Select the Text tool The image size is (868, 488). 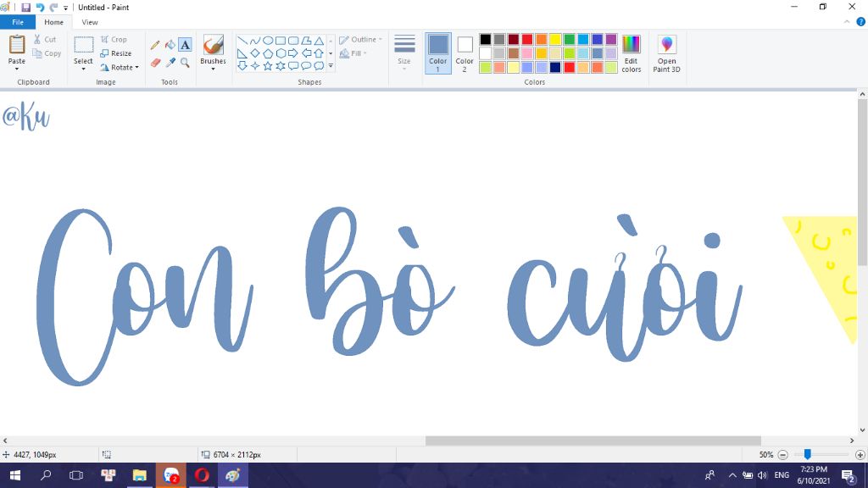click(x=185, y=45)
